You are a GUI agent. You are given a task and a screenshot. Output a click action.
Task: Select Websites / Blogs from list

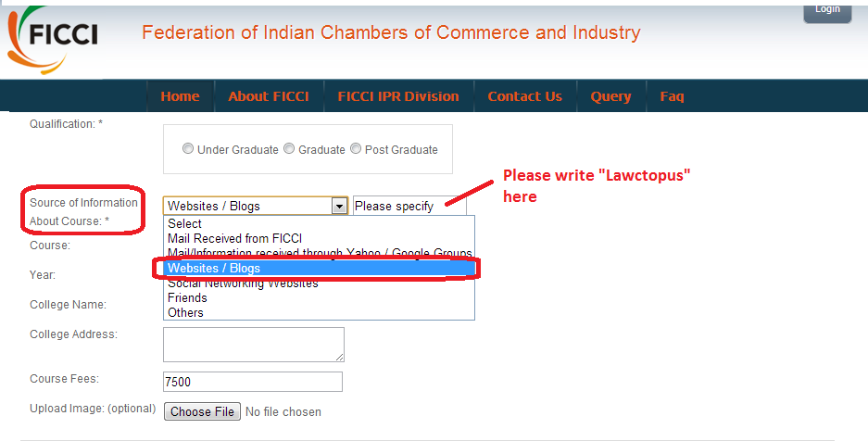click(x=214, y=268)
